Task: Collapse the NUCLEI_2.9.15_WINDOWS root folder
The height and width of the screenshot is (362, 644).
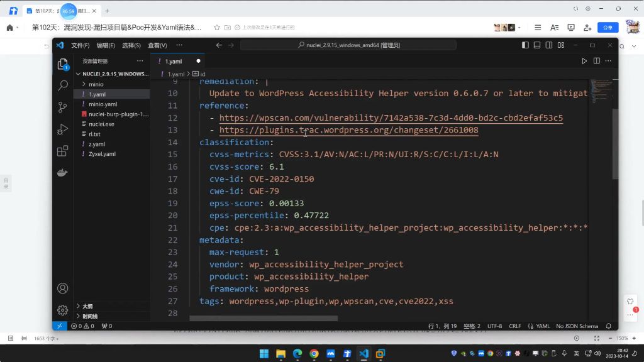Action: (x=112, y=74)
